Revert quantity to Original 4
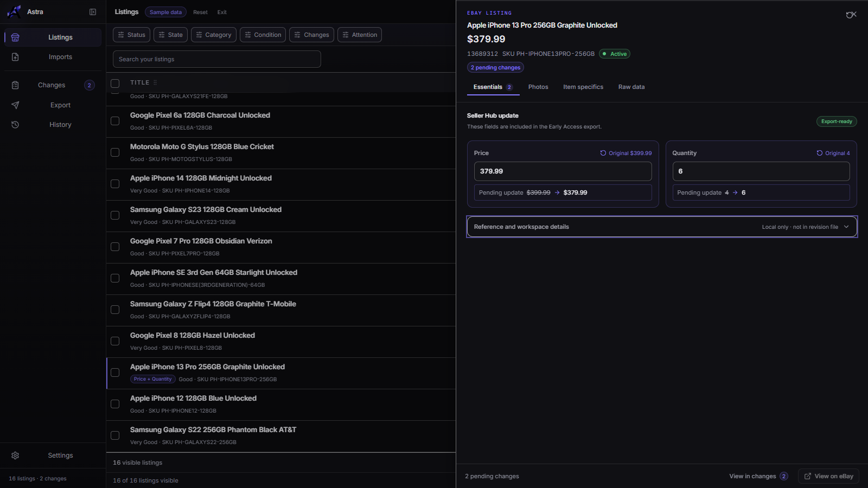868x488 pixels. click(833, 153)
